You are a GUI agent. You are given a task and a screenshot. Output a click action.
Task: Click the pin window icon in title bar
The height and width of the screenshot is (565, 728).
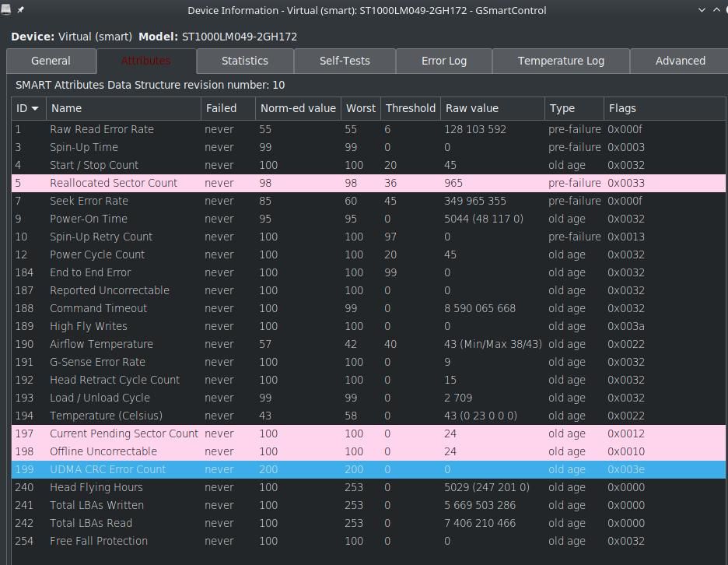tap(21, 10)
